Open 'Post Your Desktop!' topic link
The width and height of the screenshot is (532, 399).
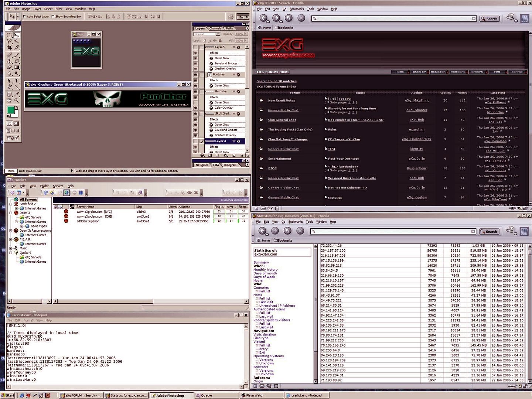click(x=343, y=158)
